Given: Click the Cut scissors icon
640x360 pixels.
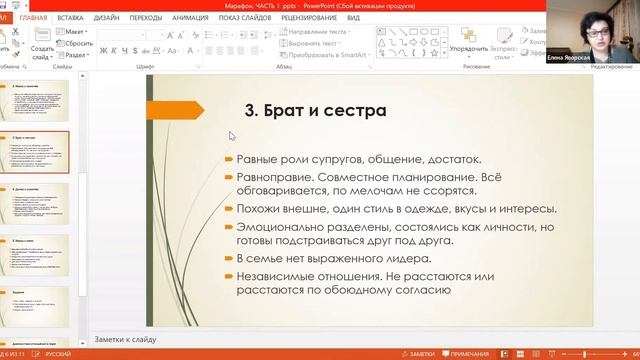Looking at the screenshot, I should click(x=16, y=31).
